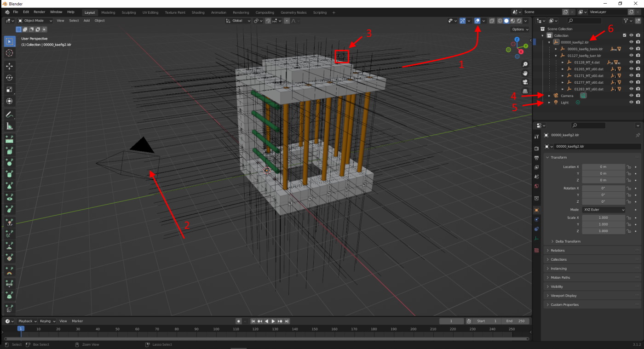644x349 pixels.
Task: Play the animation forward
Action: pyautogui.click(x=273, y=321)
